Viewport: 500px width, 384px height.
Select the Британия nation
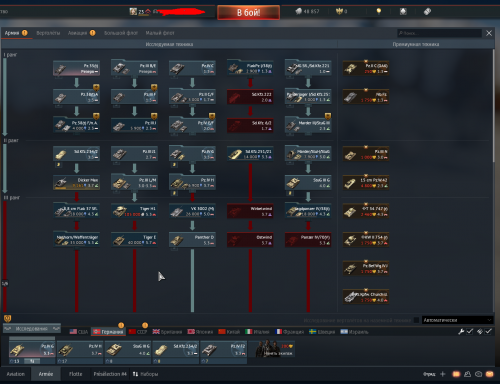(167, 332)
